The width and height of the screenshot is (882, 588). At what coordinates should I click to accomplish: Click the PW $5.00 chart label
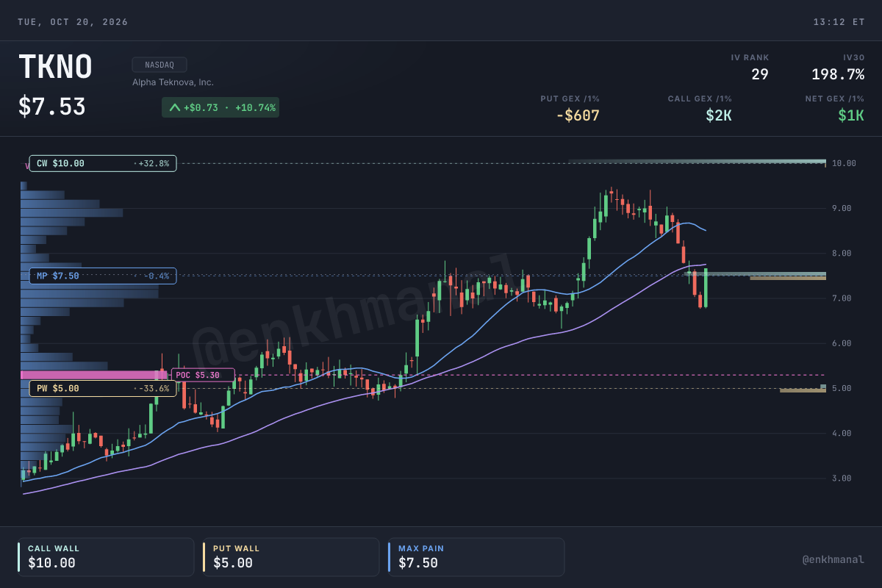(x=103, y=388)
